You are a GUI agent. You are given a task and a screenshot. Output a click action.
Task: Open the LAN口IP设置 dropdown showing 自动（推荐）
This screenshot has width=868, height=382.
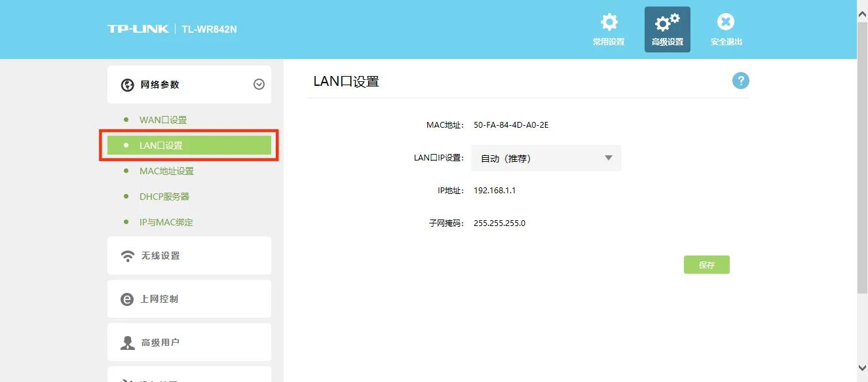546,157
